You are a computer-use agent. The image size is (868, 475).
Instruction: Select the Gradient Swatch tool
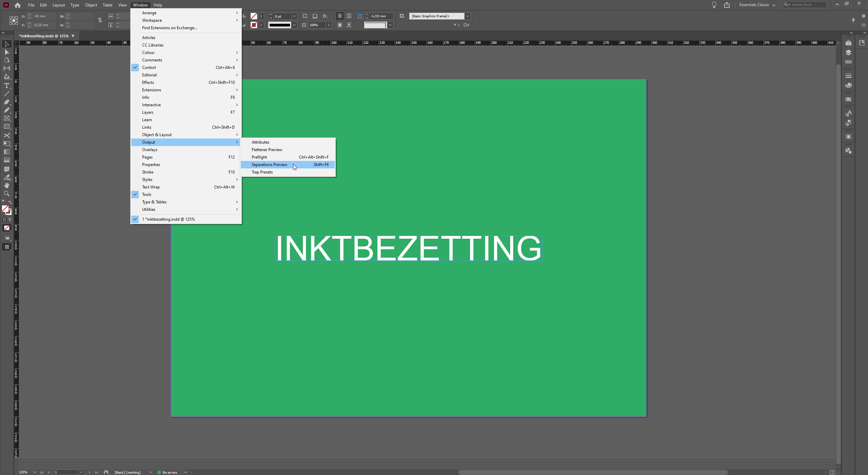point(6,152)
